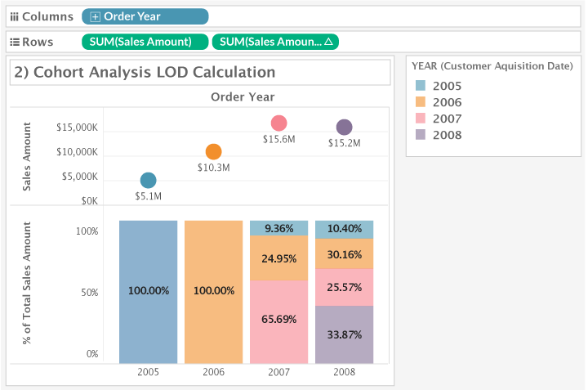Click the Columns shelf label
Image resolution: width=588 pixels, height=390 pixels.
click(47, 16)
